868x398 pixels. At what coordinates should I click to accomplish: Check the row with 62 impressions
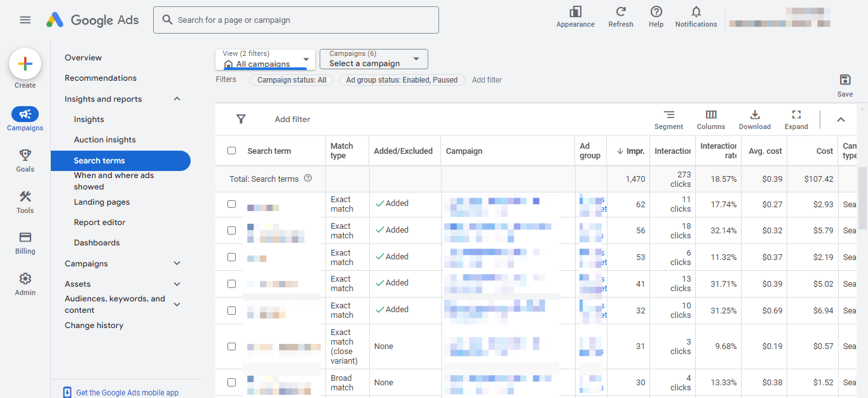pyautogui.click(x=232, y=204)
